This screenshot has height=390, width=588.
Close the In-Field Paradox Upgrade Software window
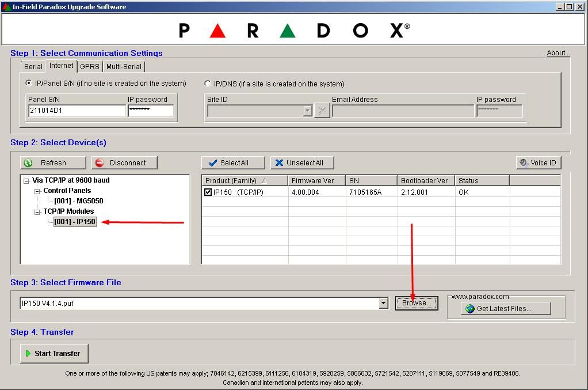click(x=580, y=6)
